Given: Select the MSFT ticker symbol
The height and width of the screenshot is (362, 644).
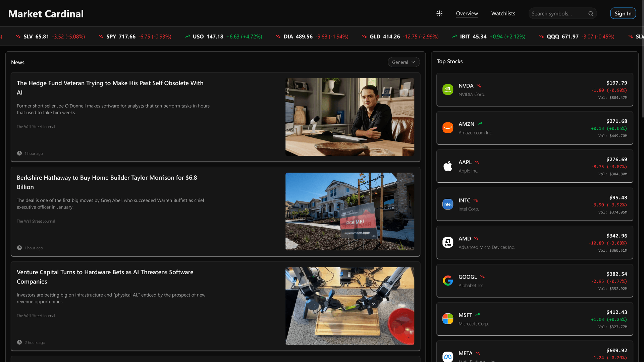Looking at the screenshot, I should coord(465,315).
